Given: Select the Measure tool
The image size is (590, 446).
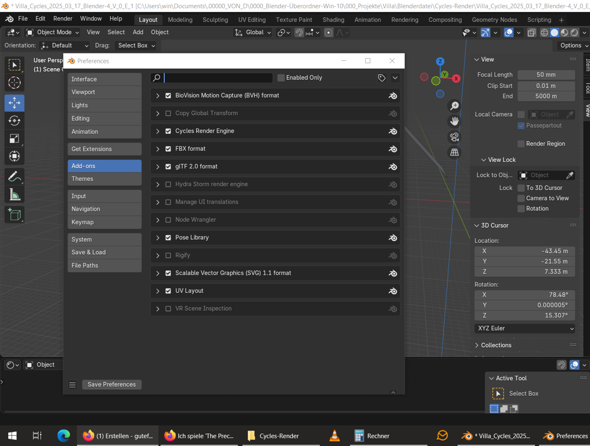Looking at the screenshot, I should tap(14, 195).
